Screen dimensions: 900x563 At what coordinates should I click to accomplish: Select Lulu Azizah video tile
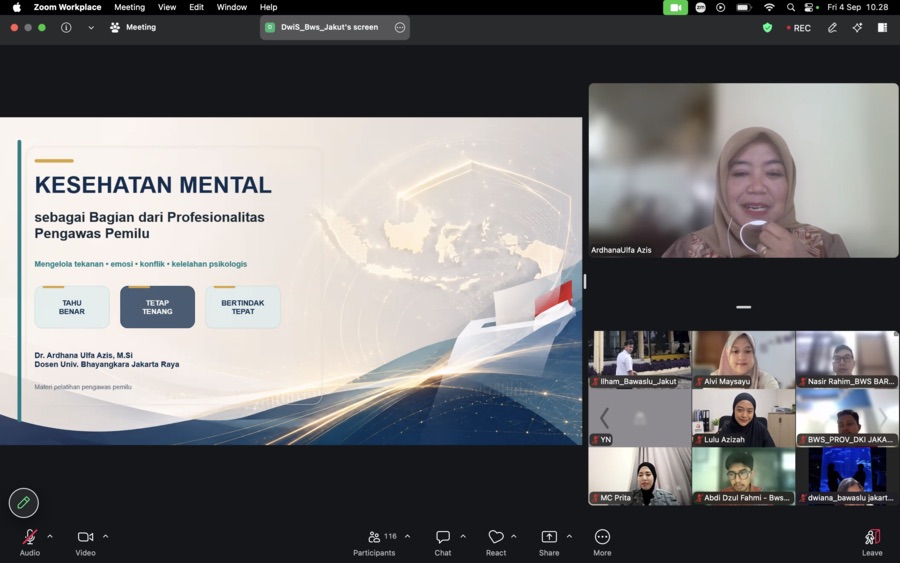[743, 418]
